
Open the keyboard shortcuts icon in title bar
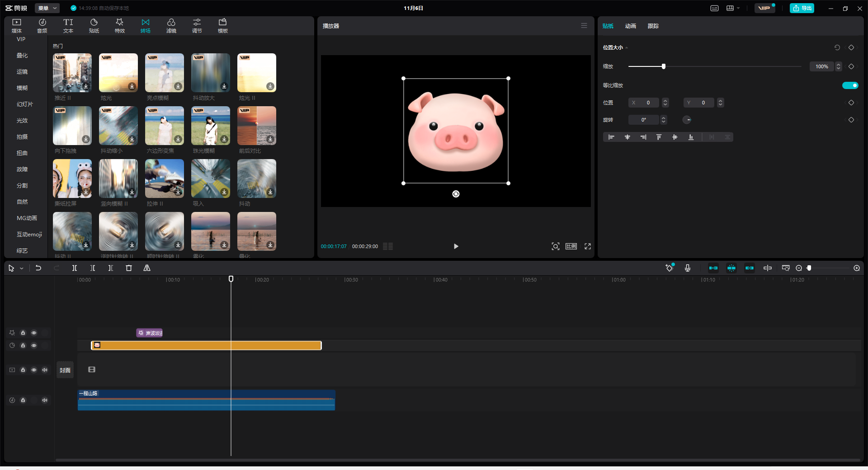point(715,8)
